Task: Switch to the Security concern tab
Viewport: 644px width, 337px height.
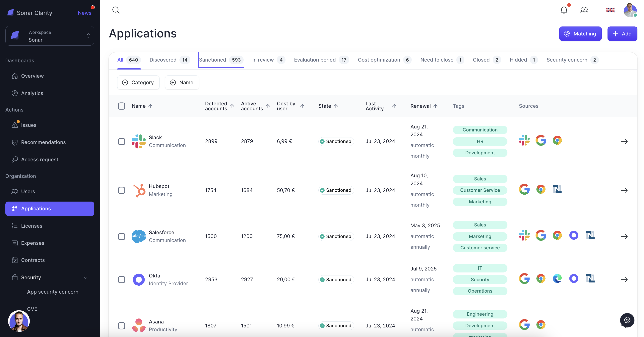Action: click(x=572, y=60)
